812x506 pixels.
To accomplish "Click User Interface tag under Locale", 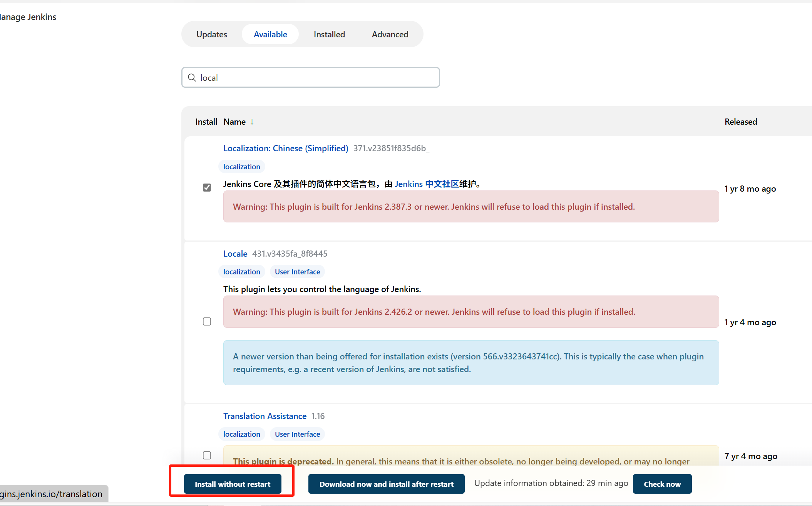I will pyautogui.click(x=297, y=272).
